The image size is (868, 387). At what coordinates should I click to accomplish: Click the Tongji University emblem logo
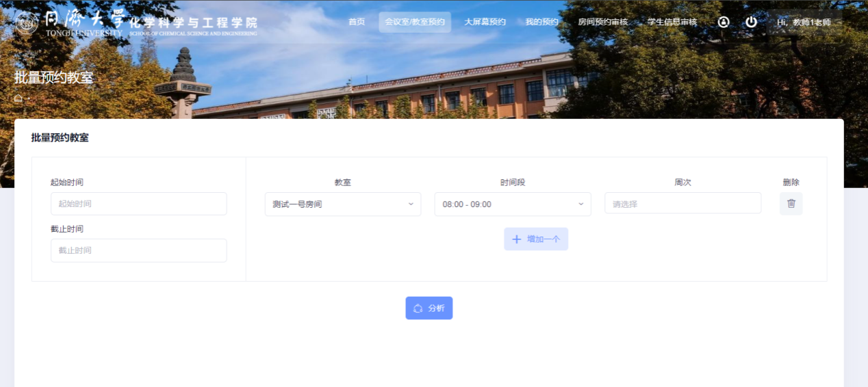pos(27,23)
